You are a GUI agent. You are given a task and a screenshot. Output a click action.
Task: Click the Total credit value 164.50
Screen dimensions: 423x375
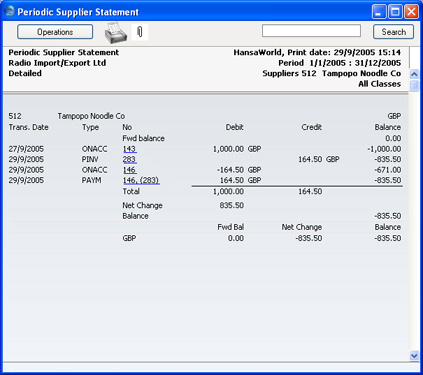310,191
